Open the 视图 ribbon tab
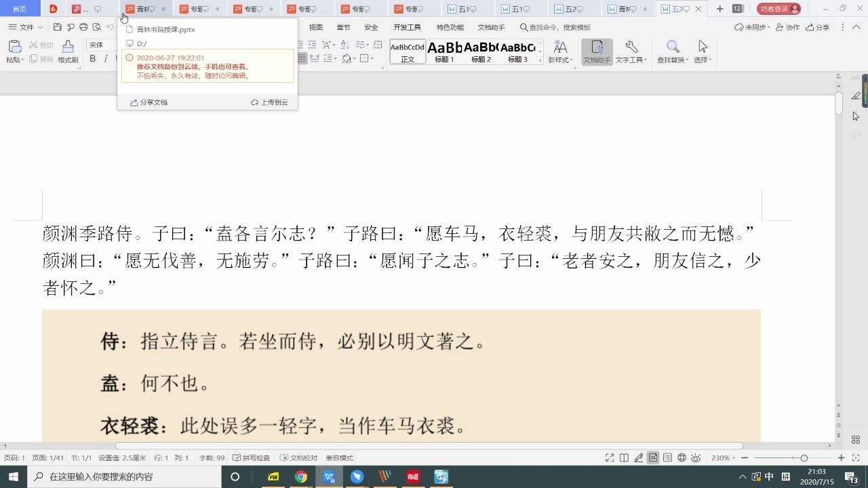Image resolution: width=868 pixels, height=488 pixels. [x=316, y=27]
